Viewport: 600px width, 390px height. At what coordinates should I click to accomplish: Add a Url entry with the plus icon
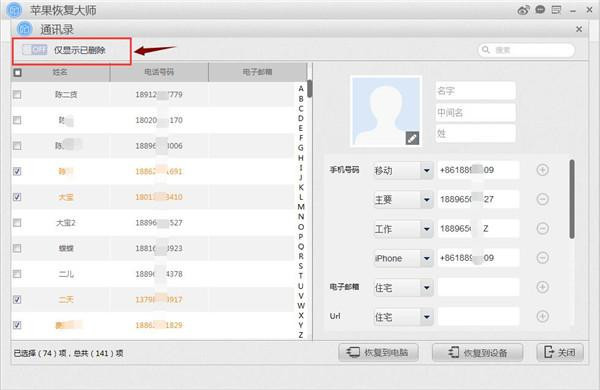(x=542, y=316)
